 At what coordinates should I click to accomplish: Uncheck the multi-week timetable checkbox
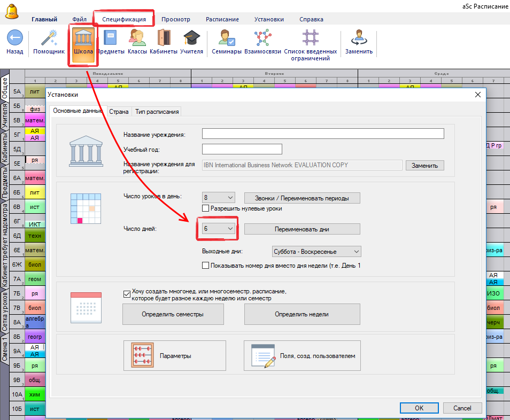click(127, 292)
